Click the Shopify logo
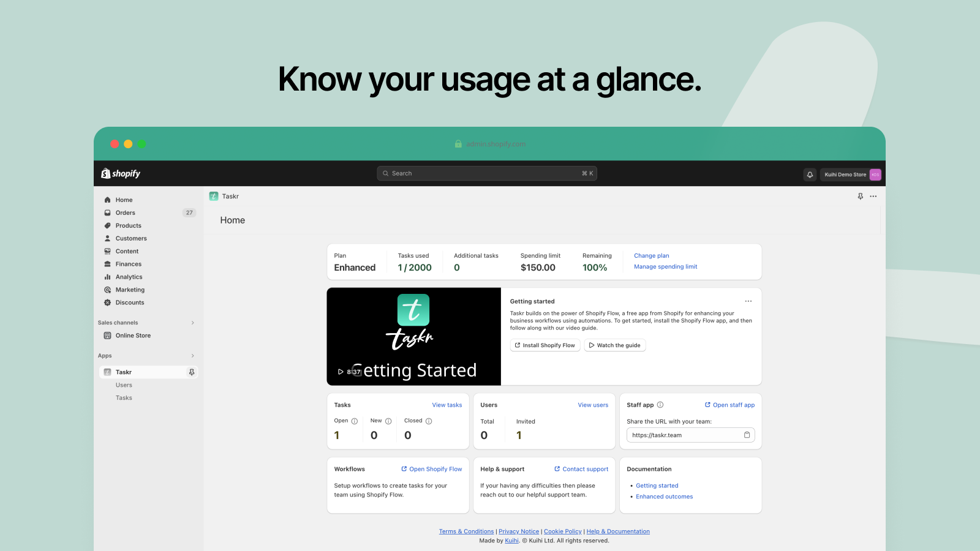This screenshot has width=980, height=551. (x=121, y=174)
